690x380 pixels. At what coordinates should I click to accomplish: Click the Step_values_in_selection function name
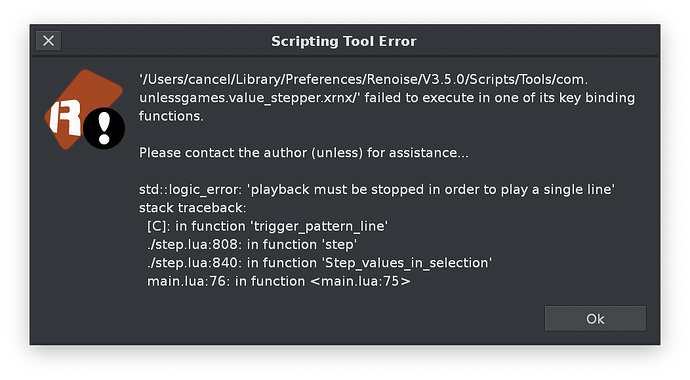point(407,263)
